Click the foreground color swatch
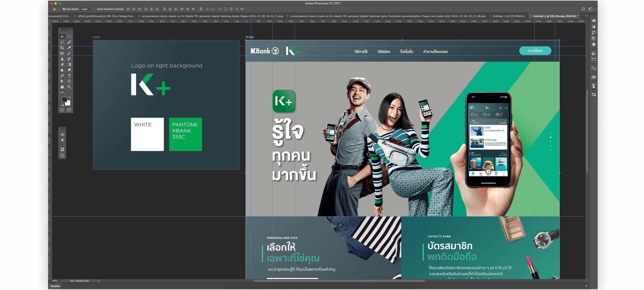This screenshot has width=644, height=290. (x=64, y=99)
